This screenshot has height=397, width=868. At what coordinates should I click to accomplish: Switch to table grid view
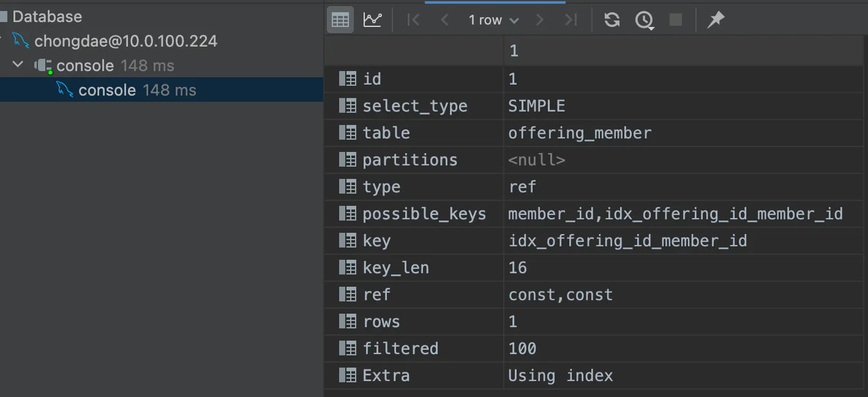(x=340, y=20)
